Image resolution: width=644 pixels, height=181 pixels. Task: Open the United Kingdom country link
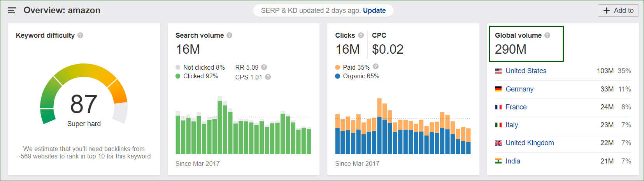point(530,143)
